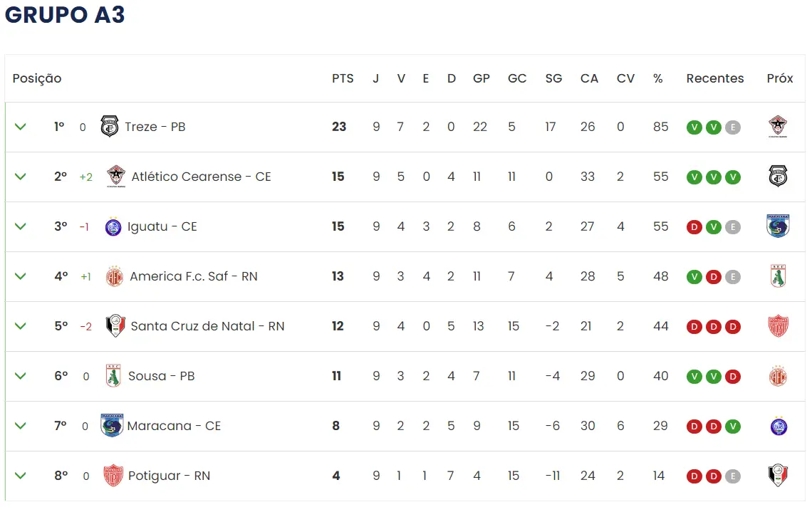Expand the 8º Potiguar row chevron
The width and height of the screenshot is (812, 507).
[x=21, y=476]
